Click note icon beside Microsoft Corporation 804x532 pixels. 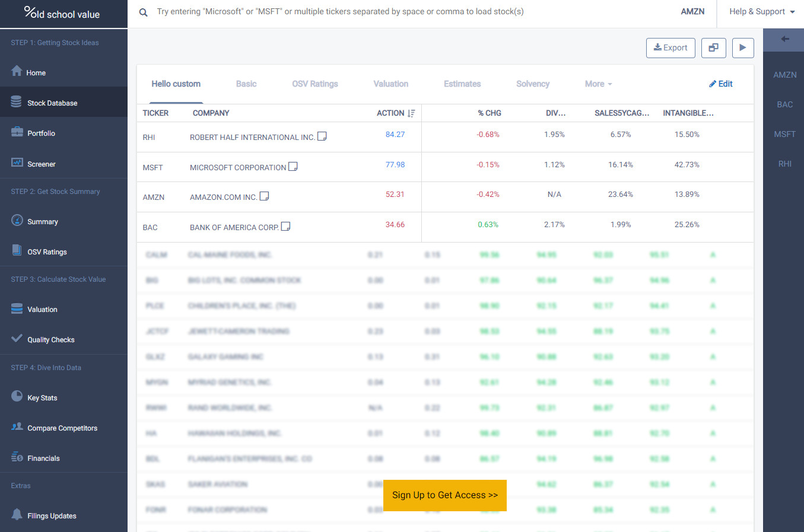pos(293,167)
